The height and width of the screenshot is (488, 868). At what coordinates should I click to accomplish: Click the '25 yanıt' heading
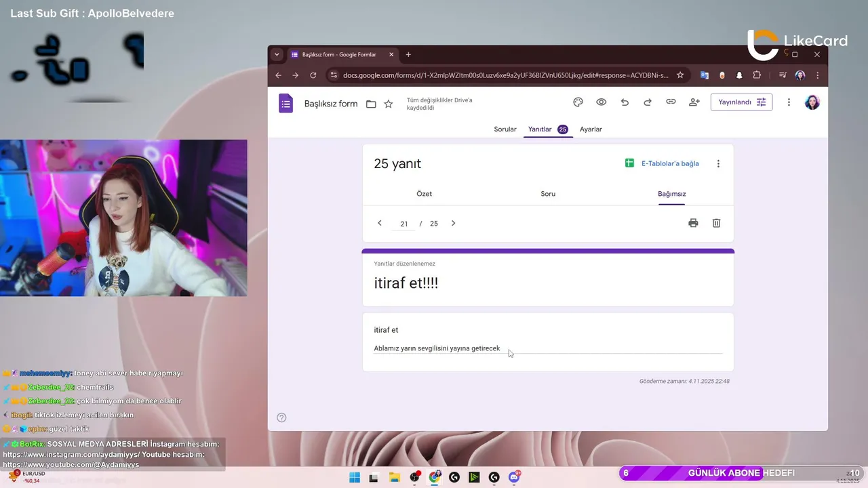pos(397,164)
